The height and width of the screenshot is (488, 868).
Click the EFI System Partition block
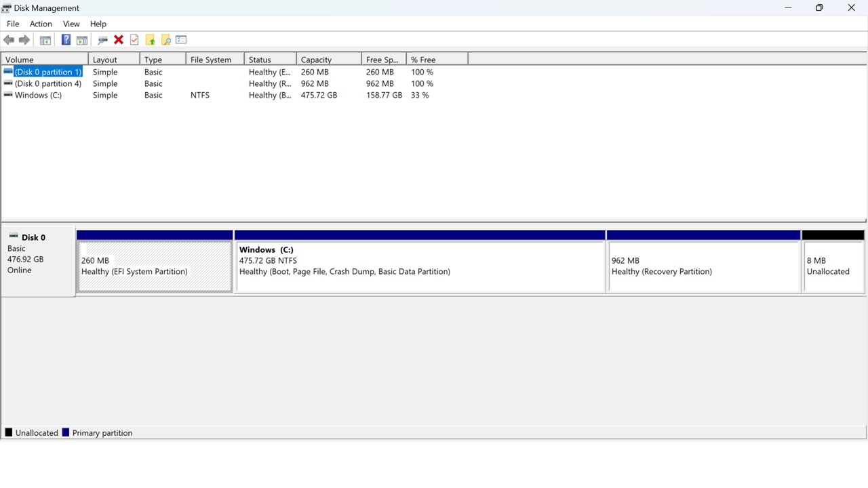click(x=155, y=264)
